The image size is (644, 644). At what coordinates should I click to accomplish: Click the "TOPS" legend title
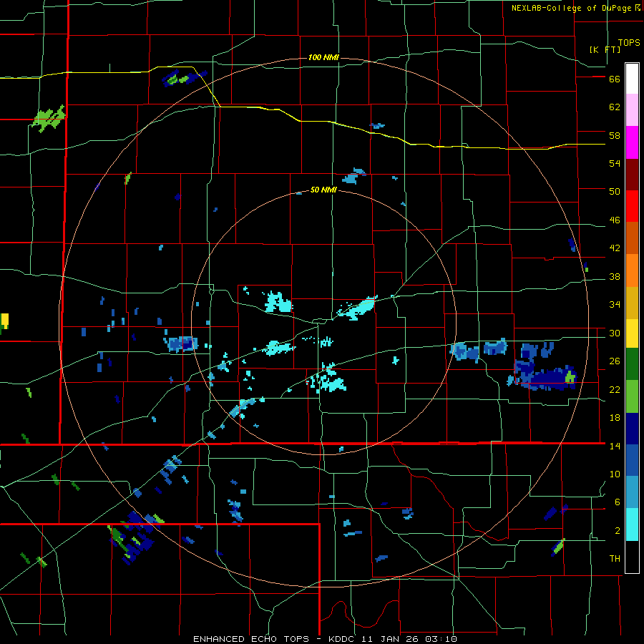point(629,43)
